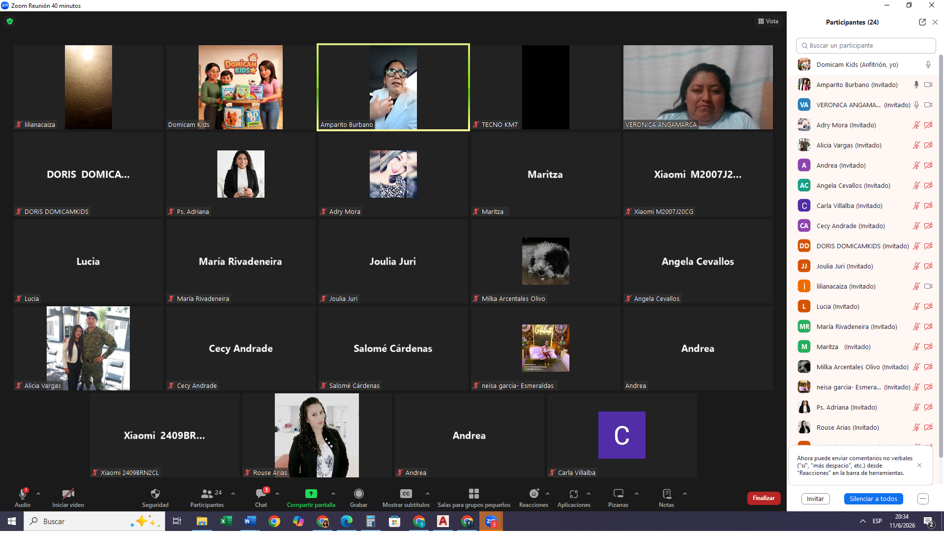
Task: Select Angela Cevallos in participant list
Action: click(x=865, y=185)
